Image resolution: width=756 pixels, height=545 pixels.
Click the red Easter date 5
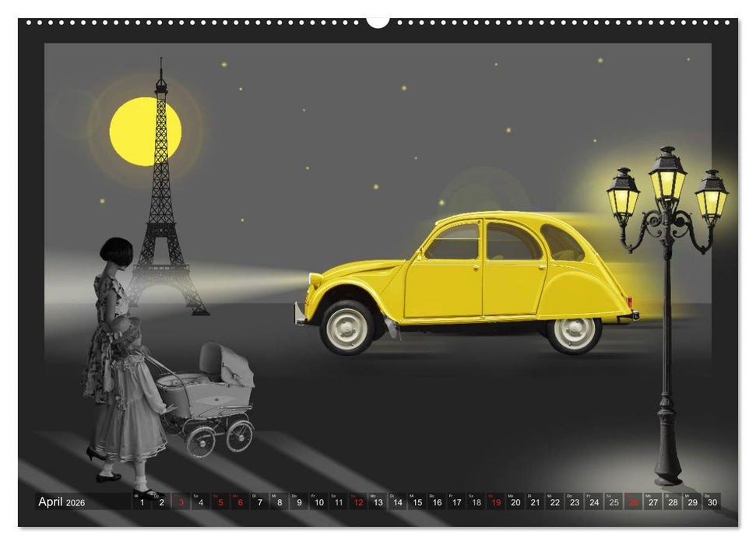point(220,502)
